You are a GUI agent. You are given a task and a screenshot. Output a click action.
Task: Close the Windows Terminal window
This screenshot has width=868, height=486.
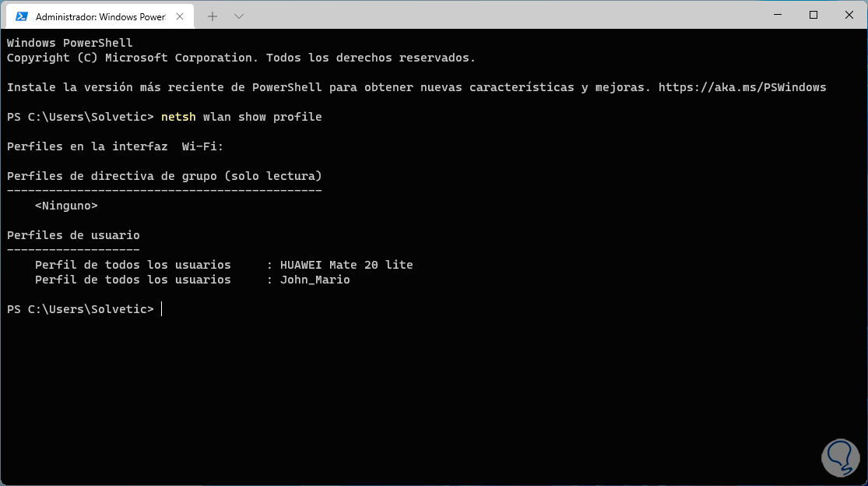[849, 15]
